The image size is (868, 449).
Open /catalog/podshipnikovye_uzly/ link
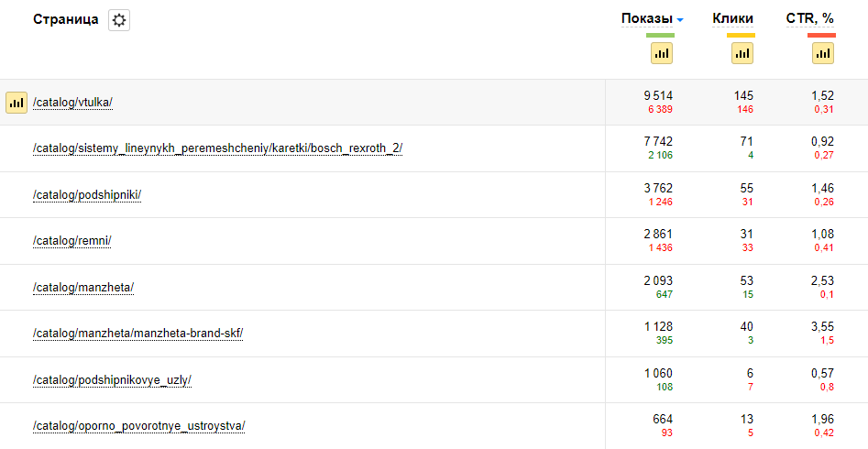pos(112,380)
